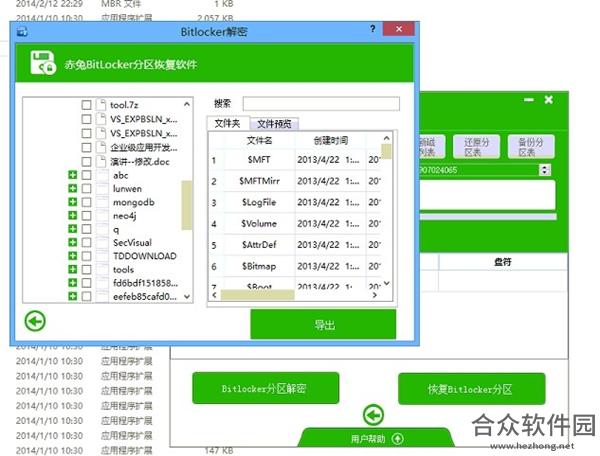Click the table scroll-right arrow
Viewport: 600px width, 456px height.
[x=374, y=295]
